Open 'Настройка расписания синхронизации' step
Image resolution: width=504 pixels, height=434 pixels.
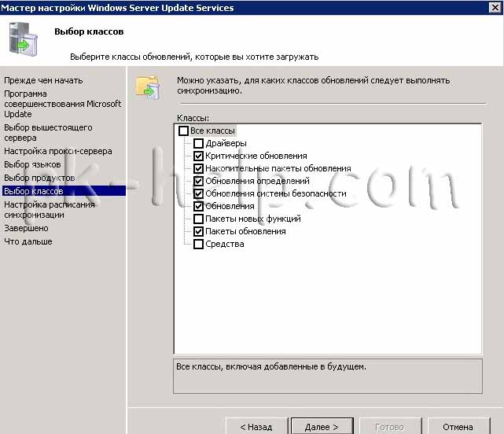(x=50, y=210)
